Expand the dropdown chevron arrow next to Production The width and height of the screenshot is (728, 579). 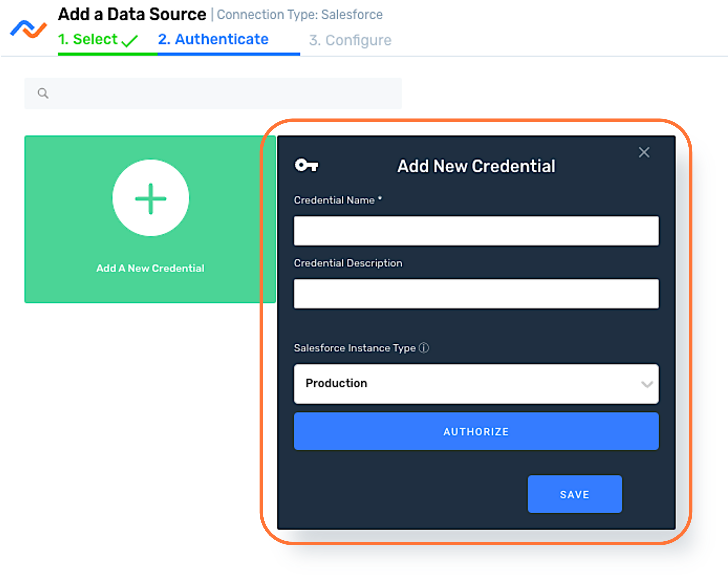(x=647, y=384)
